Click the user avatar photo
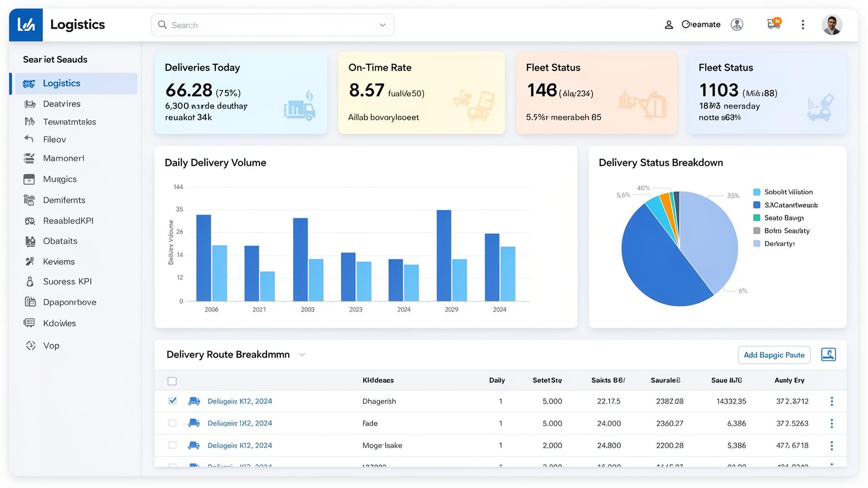This screenshot has width=868, height=488. pyautogui.click(x=832, y=25)
